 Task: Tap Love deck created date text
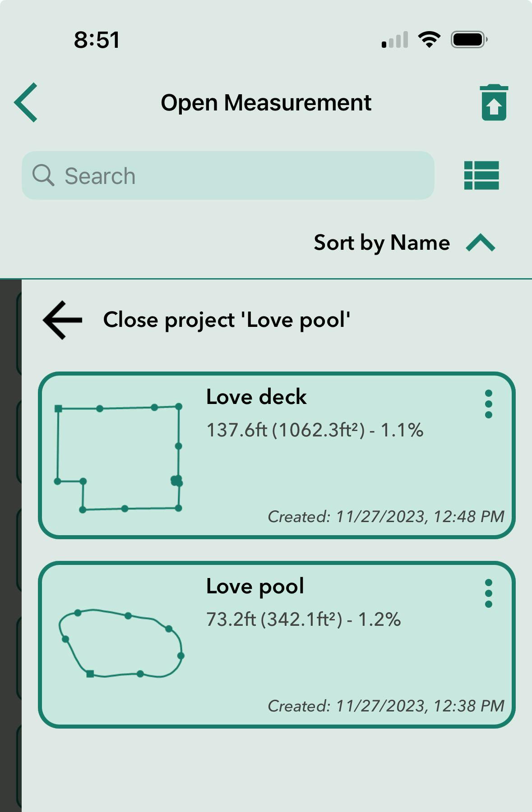386,517
